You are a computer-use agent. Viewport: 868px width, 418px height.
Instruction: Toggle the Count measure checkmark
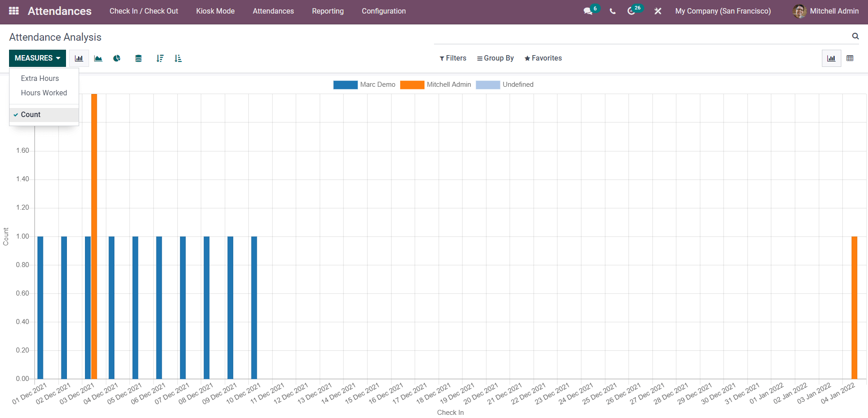(x=31, y=115)
